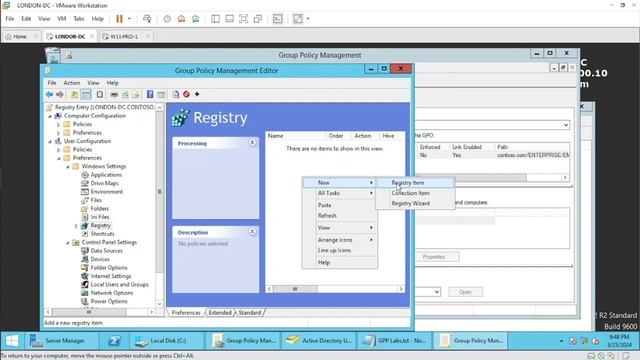This screenshot has height=360, width=640.
Task: Open VMware power dropdown arrow beside Pause
Action: point(129,19)
